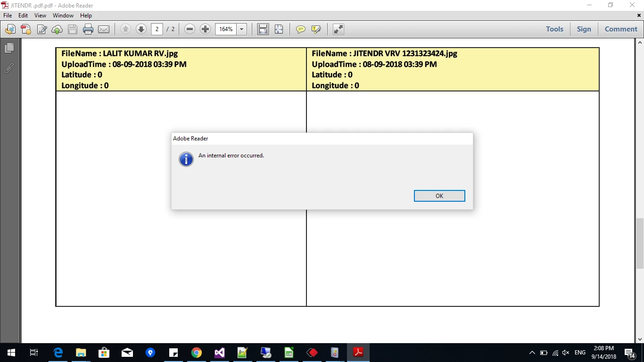Click the current page number field
The image size is (644, 362).
point(157,29)
